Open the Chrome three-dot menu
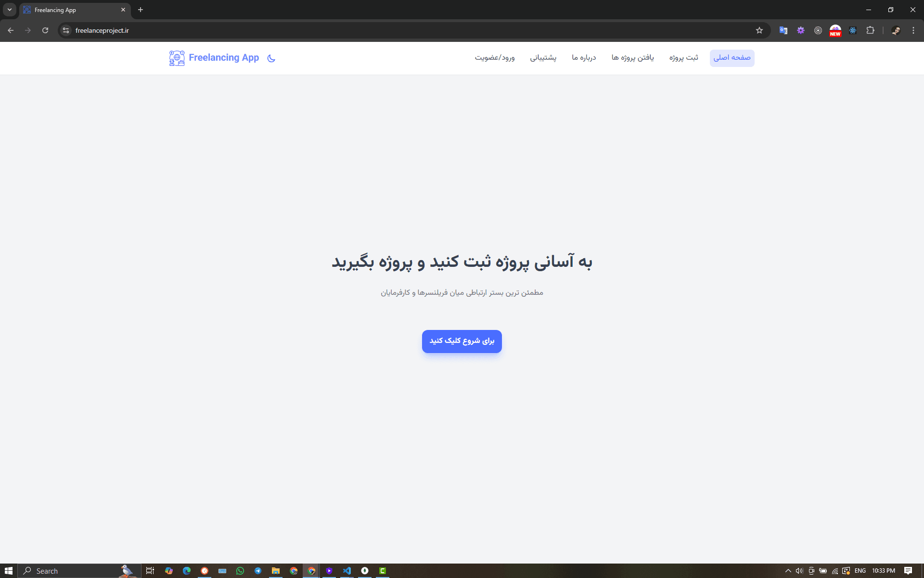This screenshot has height=578, width=924. click(913, 30)
